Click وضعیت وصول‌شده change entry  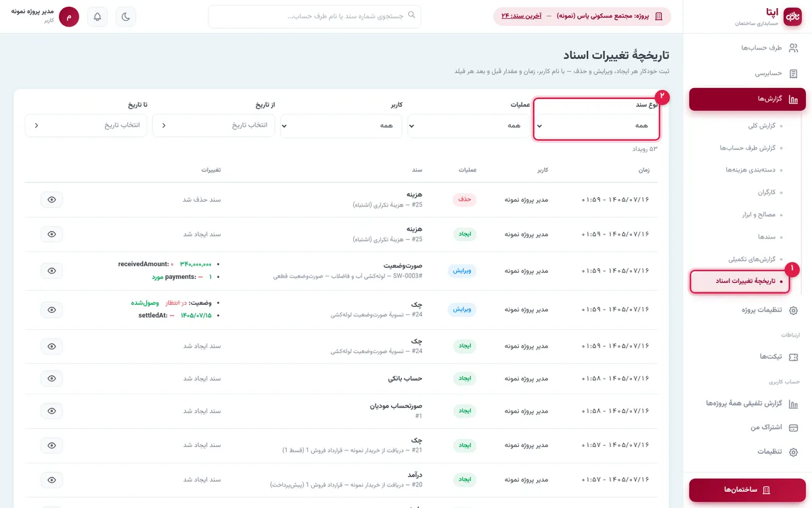[171, 303]
